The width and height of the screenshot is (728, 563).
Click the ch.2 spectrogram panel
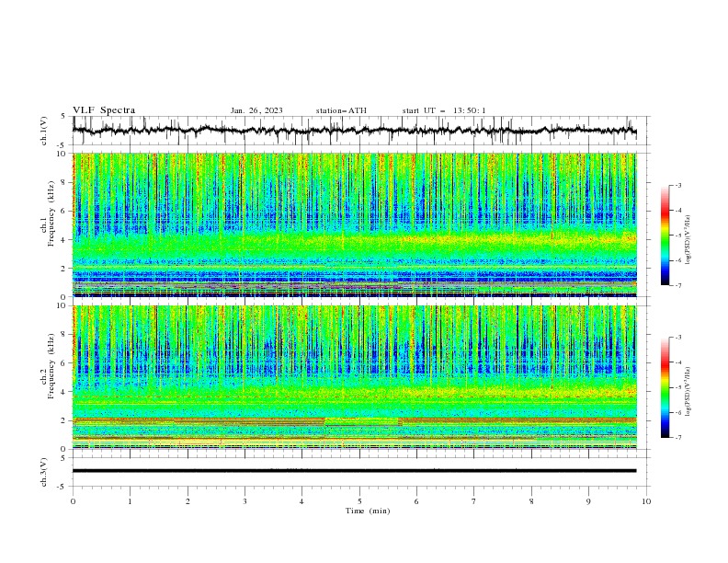(354, 377)
